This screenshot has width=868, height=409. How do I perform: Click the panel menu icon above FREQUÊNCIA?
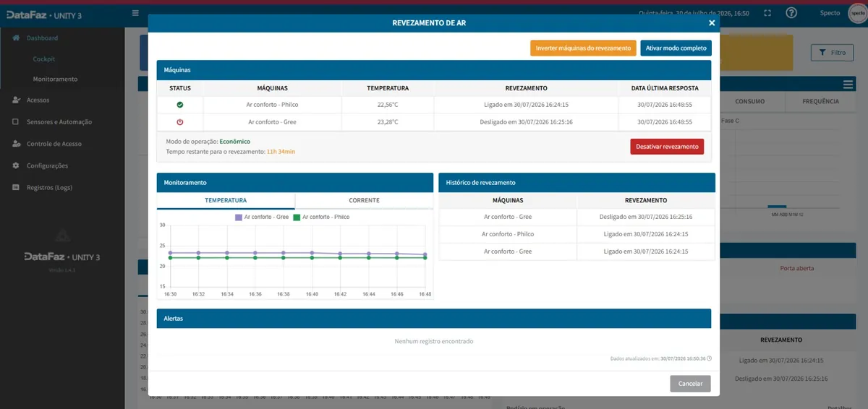coord(848,85)
